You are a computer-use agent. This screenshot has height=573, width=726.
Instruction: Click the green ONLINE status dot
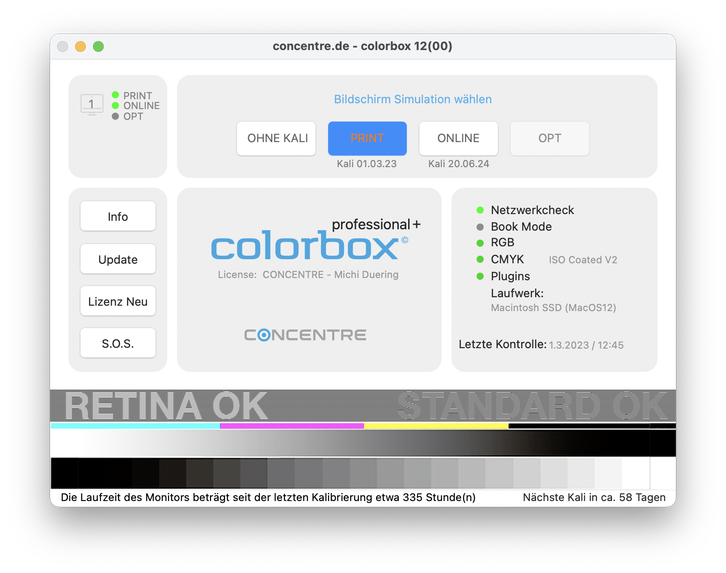[115, 106]
